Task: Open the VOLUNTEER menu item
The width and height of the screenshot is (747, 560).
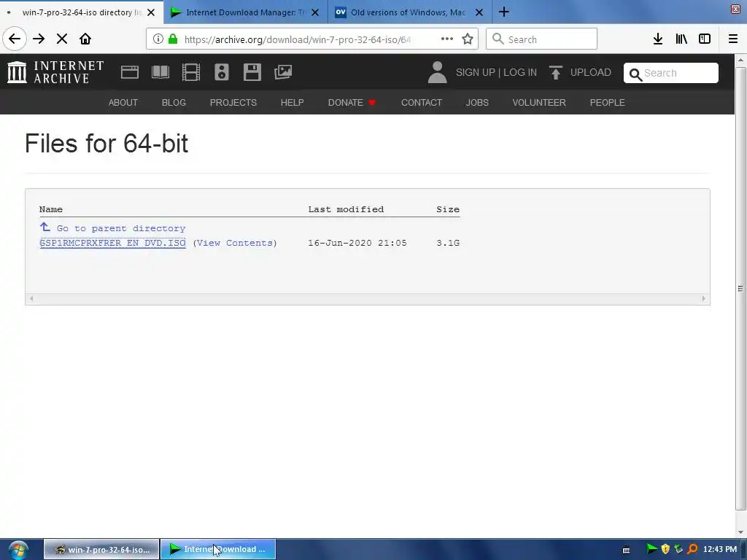Action: tap(539, 102)
